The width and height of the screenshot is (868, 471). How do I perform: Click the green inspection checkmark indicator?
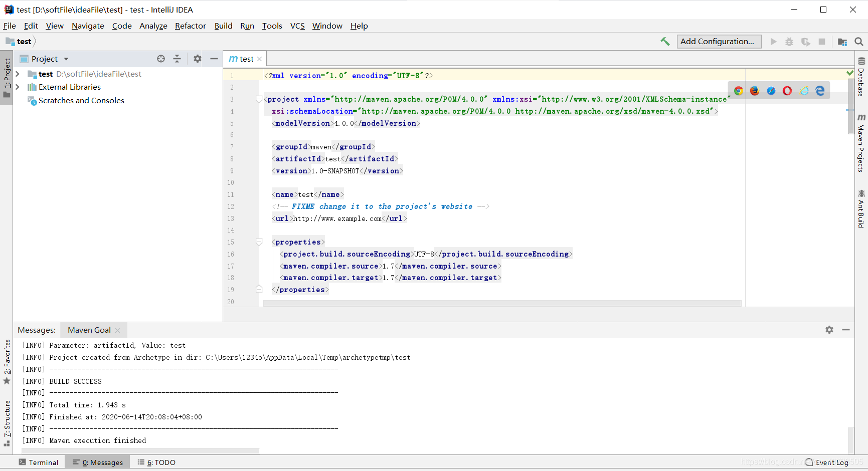850,73
